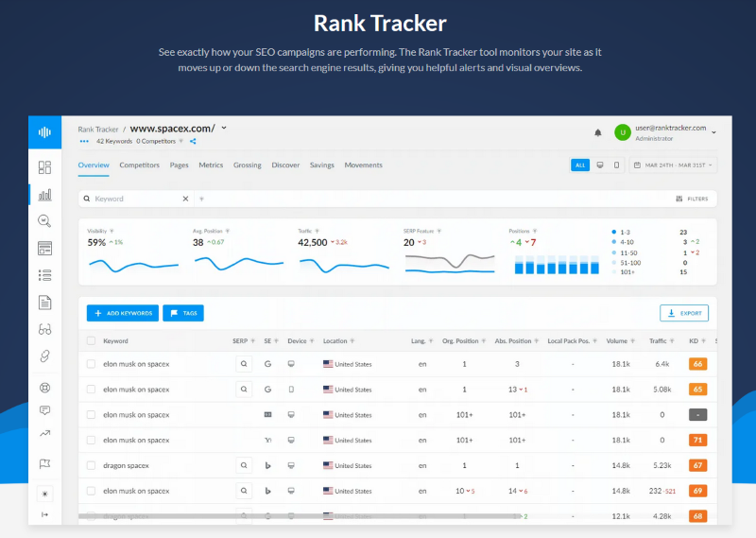Check the row with KD 65
The height and width of the screenshot is (538, 756).
click(91, 390)
